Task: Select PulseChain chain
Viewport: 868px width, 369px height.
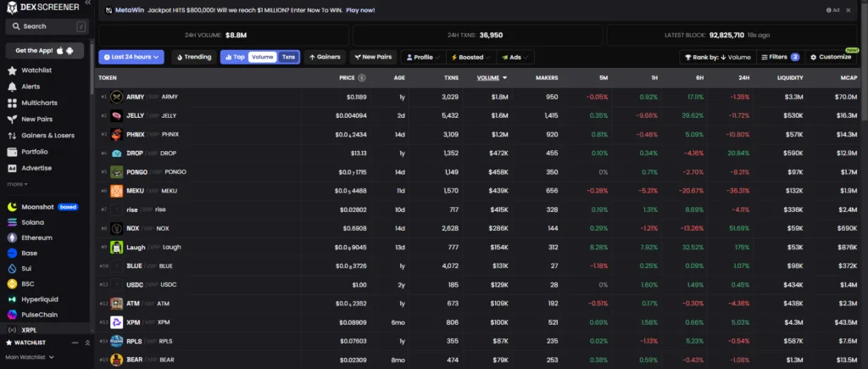Action: coord(39,315)
